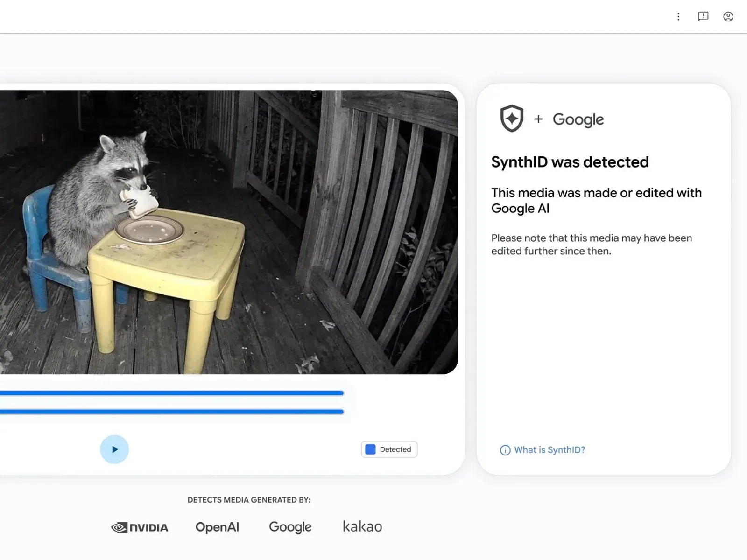Click the 'made or edited with Google AI' text
This screenshot has height=560, width=747.
596,200
